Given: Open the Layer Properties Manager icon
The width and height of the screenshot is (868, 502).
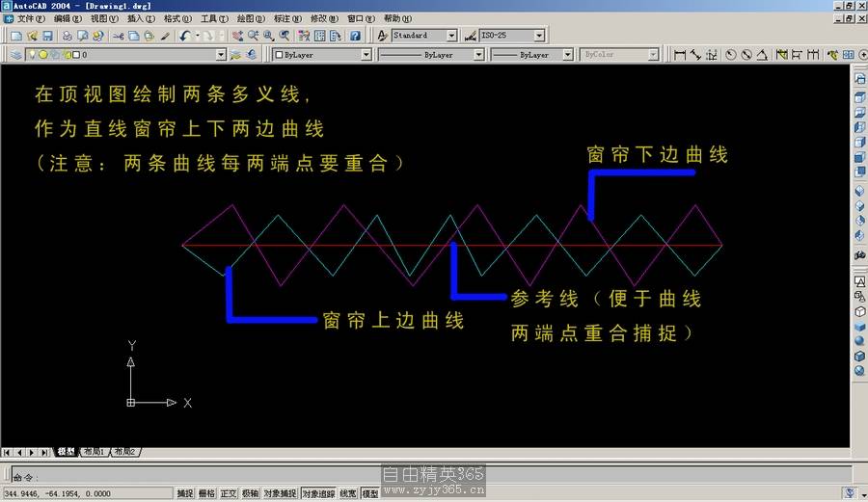Looking at the screenshot, I should 16,55.
